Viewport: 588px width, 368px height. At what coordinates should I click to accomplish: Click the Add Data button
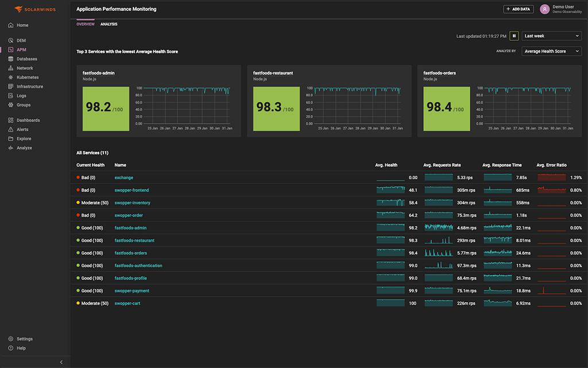pyautogui.click(x=517, y=9)
